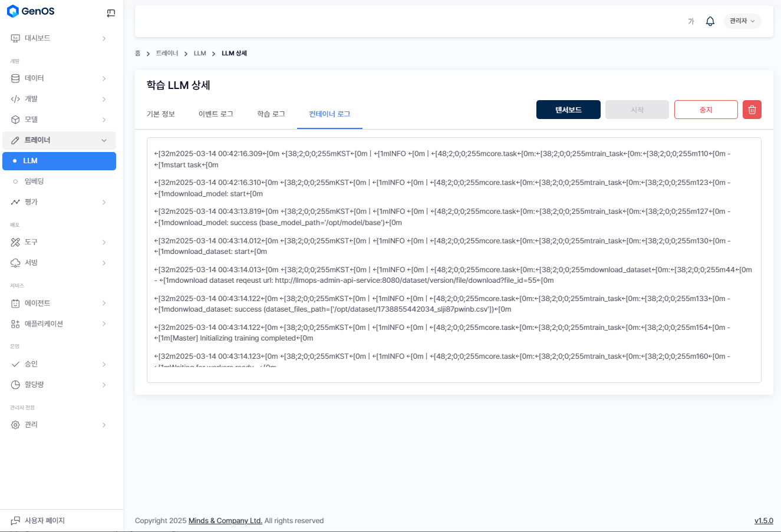Click the 도구 tools icon
781x532 pixels.
point(15,242)
